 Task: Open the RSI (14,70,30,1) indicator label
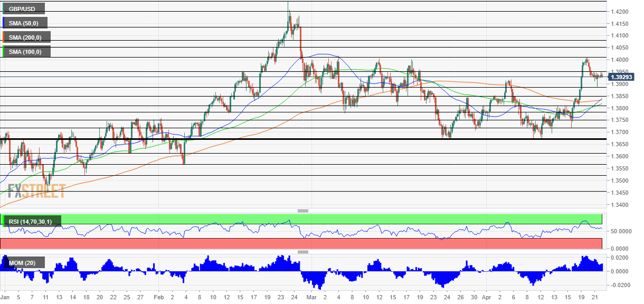(31, 222)
